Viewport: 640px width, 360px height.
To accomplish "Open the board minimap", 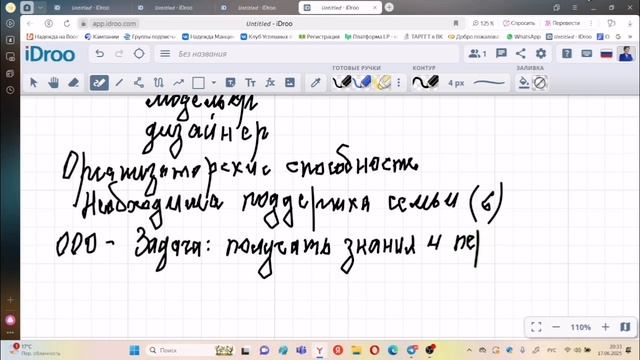I will [625, 327].
